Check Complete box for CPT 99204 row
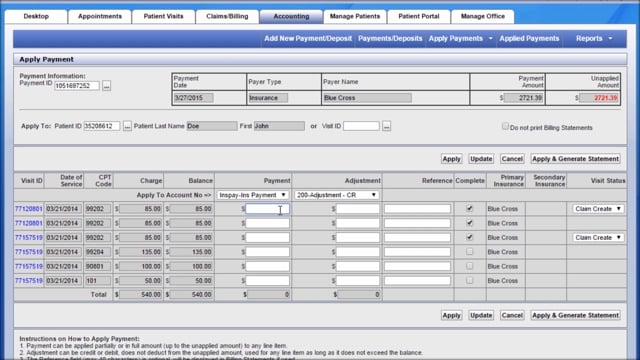The height and width of the screenshot is (360, 640). pos(470,251)
